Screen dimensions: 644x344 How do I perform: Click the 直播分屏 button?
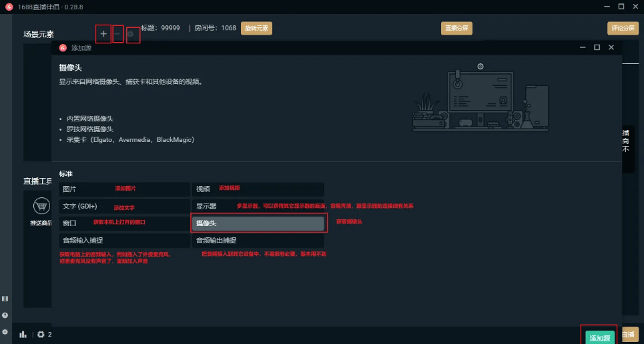[x=456, y=28]
